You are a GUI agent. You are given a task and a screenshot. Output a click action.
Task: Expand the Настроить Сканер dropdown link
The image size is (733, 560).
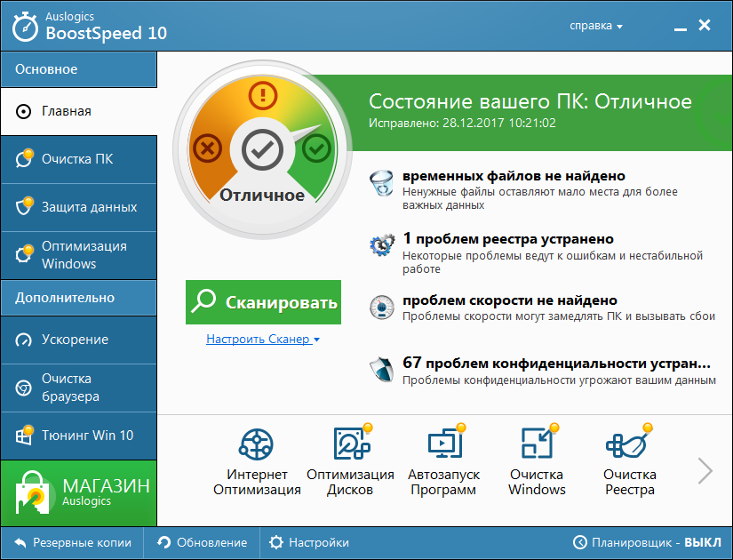pos(263,339)
